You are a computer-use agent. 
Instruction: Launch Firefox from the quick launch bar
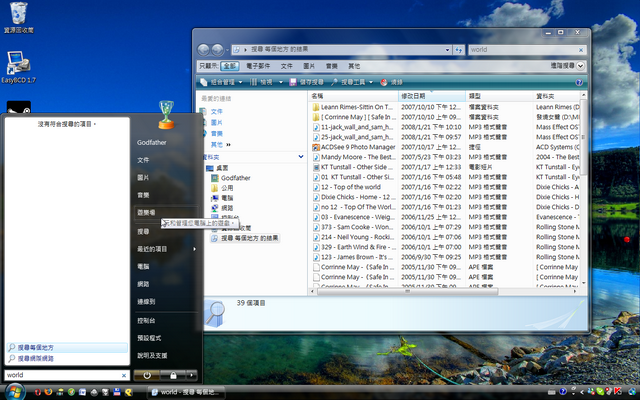click(49, 392)
